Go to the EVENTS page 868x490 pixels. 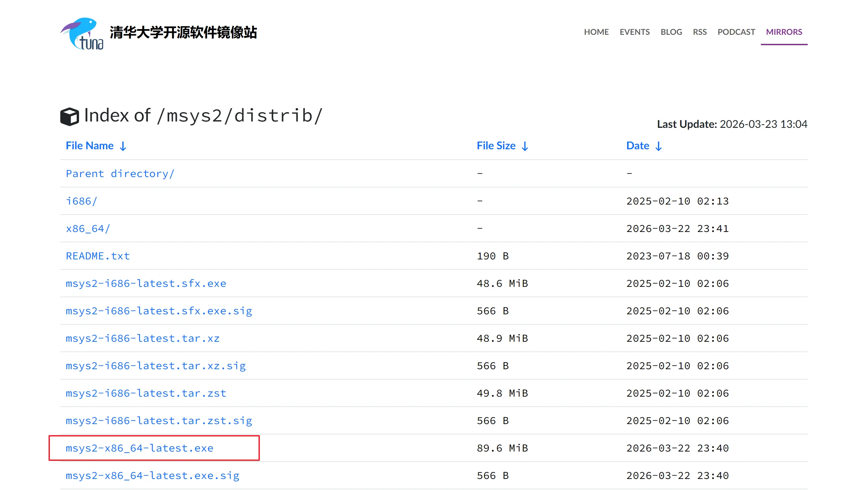click(x=635, y=32)
